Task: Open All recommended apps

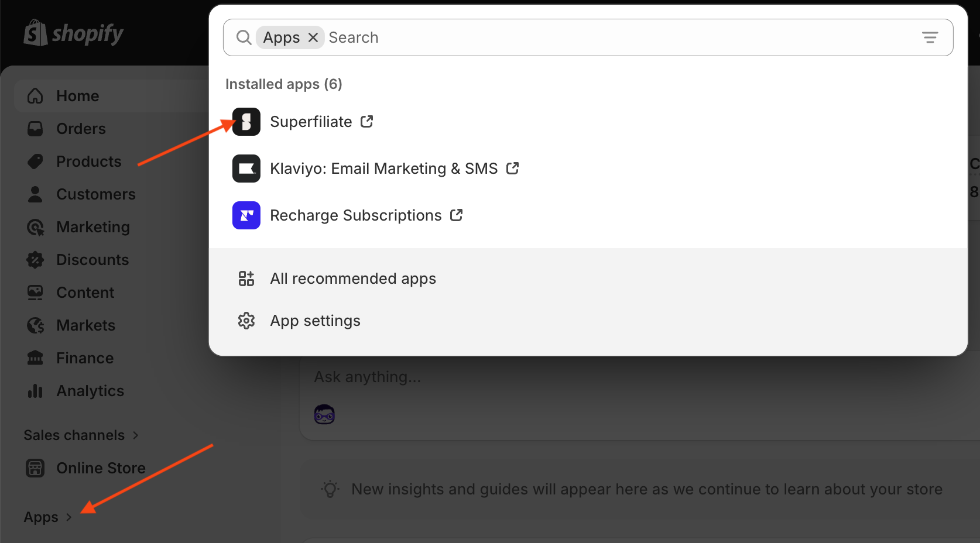Action: tap(353, 279)
